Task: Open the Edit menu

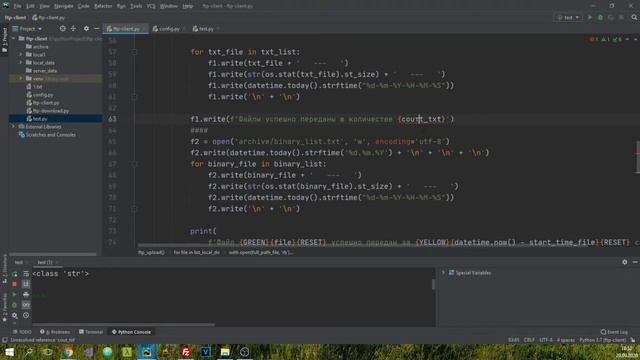Action: click(31, 6)
